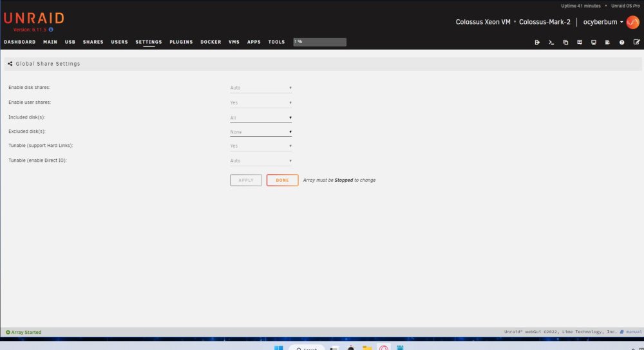Open the Main tab
Screen dimensions: 644x350
[x=50, y=42]
